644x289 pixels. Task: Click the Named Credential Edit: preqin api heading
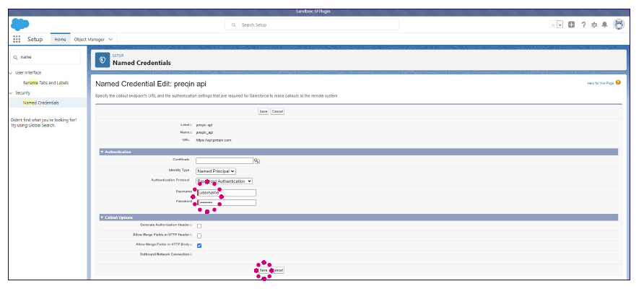151,84
